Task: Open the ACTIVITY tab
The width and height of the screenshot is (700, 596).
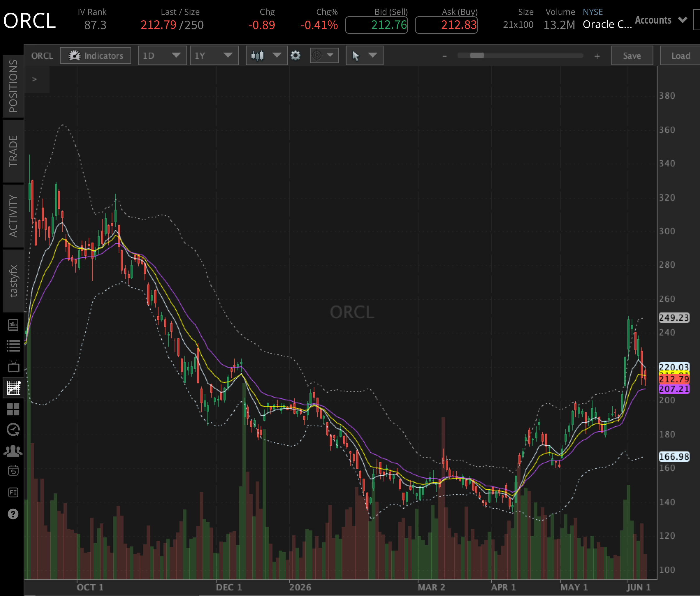Action: pos(13,216)
